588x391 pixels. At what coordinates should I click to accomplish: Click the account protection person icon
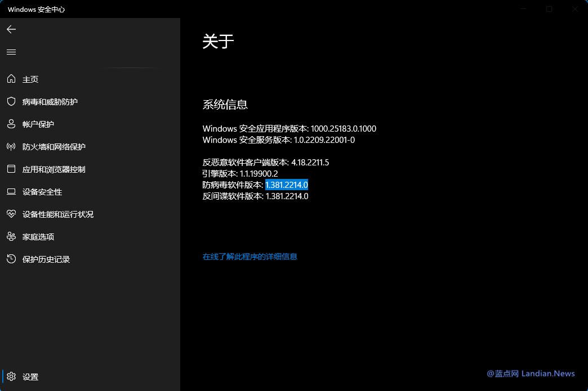coord(11,124)
